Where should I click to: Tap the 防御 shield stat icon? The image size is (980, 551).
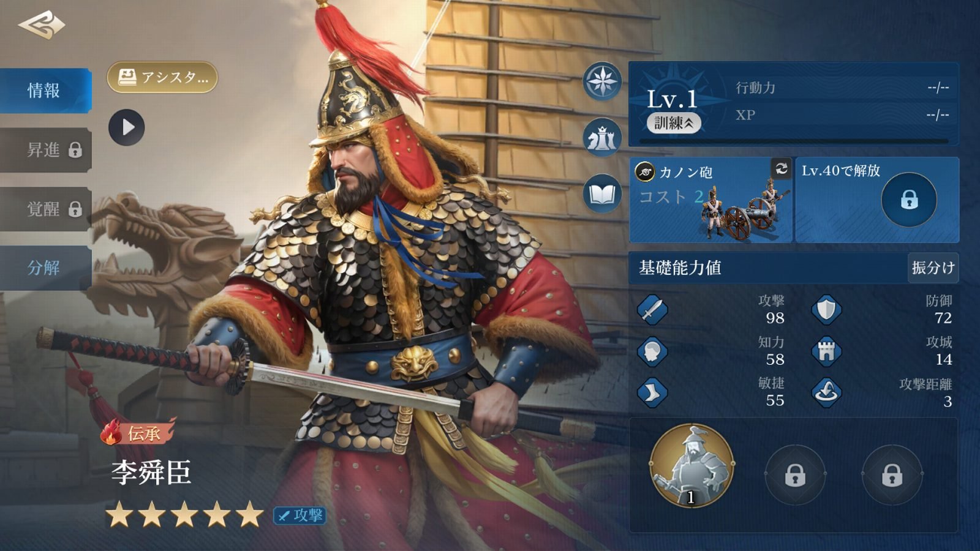826,310
